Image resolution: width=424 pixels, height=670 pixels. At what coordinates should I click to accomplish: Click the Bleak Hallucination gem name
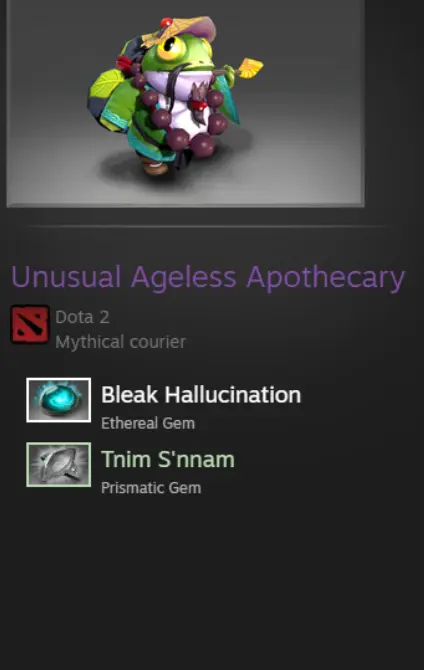click(201, 394)
